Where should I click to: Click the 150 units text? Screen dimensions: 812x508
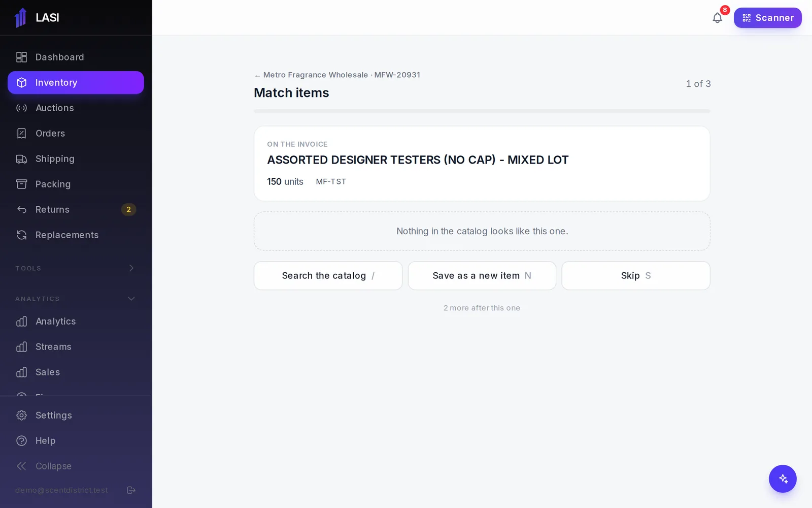(285, 181)
